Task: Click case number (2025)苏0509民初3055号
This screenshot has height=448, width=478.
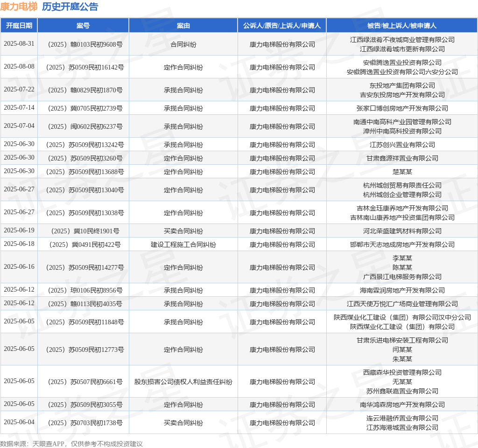Action: [x=85, y=405]
